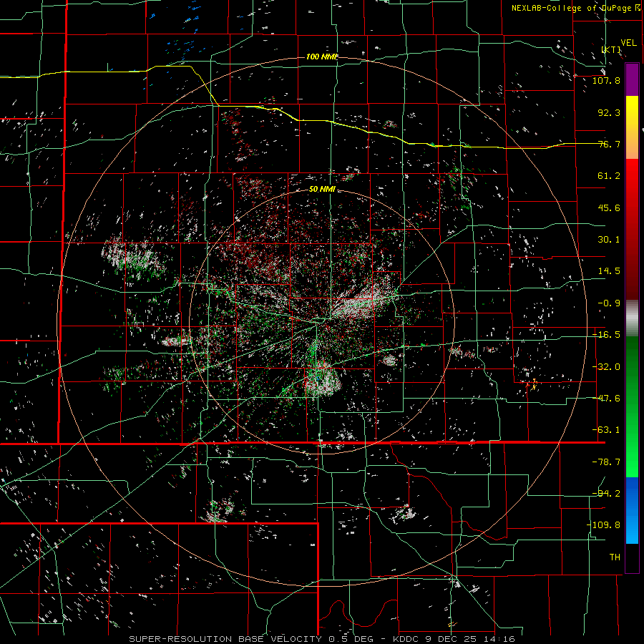Select the -94.2 velocity scale value
This screenshot has width=644, height=644.
606,494
